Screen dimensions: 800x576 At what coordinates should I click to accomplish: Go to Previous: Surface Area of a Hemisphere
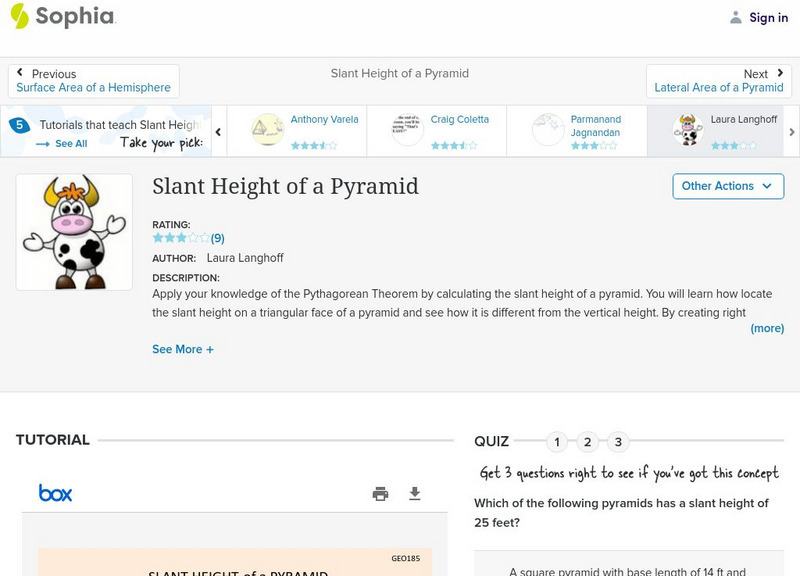tap(93, 81)
